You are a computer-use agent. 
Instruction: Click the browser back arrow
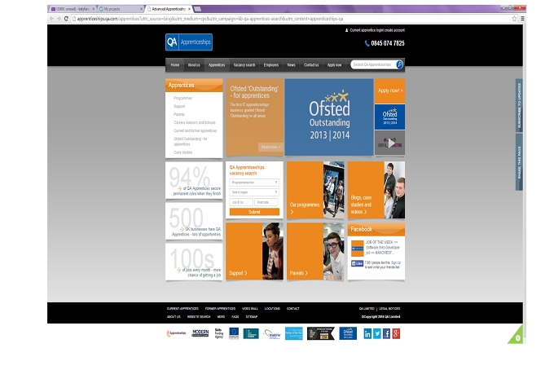[52, 19]
